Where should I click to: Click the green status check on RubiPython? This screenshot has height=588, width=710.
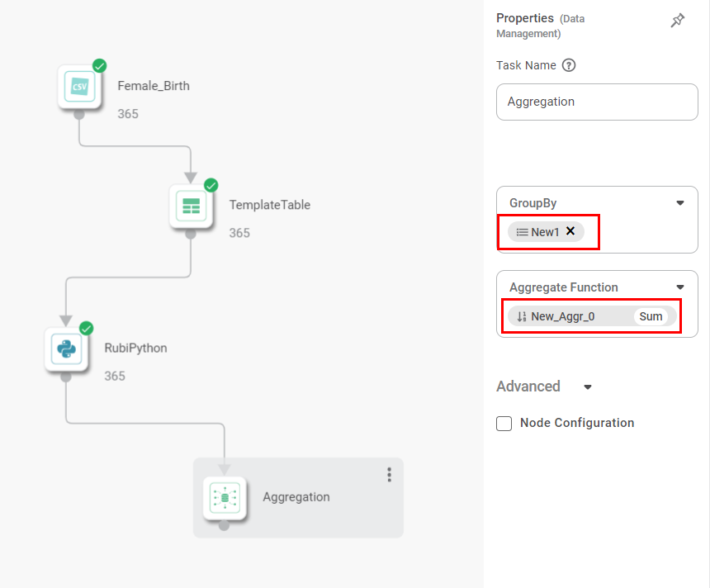[x=85, y=328]
